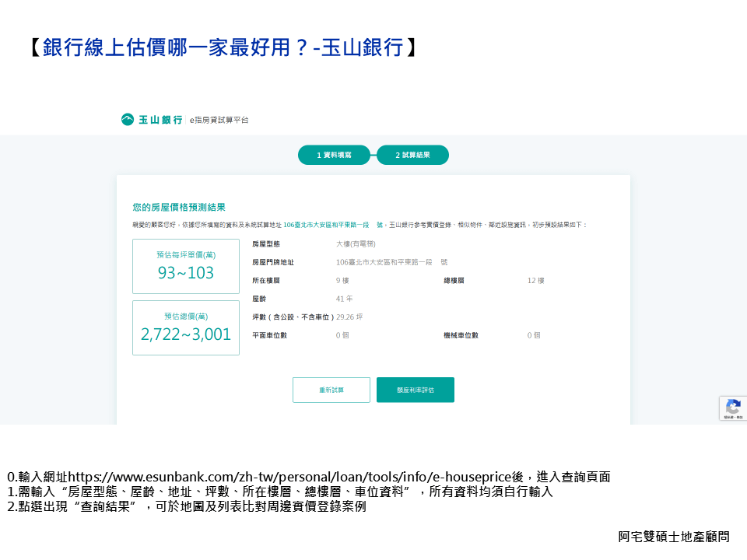Click the esunbank.com URL in step 0
The width and height of the screenshot is (747, 560).
point(289,477)
